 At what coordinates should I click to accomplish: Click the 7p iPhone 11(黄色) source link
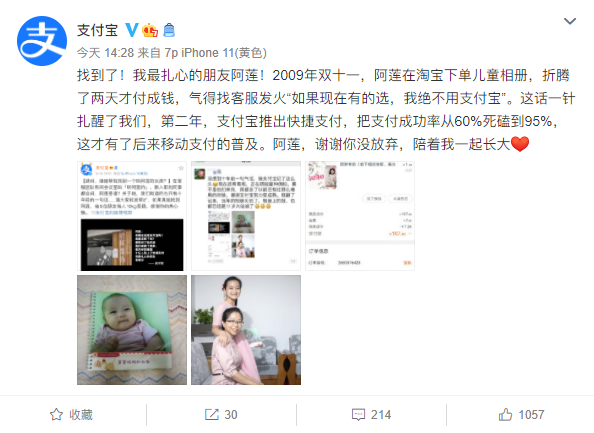[215, 53]
